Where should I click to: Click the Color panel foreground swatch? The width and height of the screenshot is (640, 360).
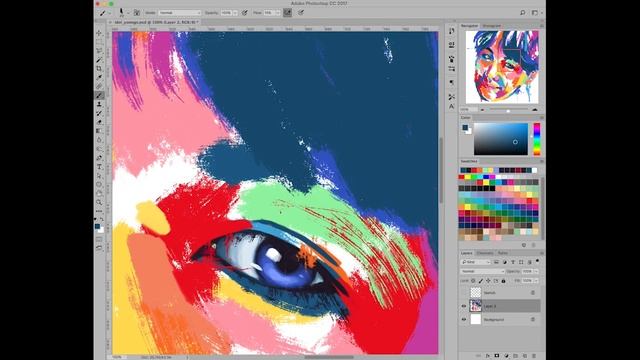(465, 128)
